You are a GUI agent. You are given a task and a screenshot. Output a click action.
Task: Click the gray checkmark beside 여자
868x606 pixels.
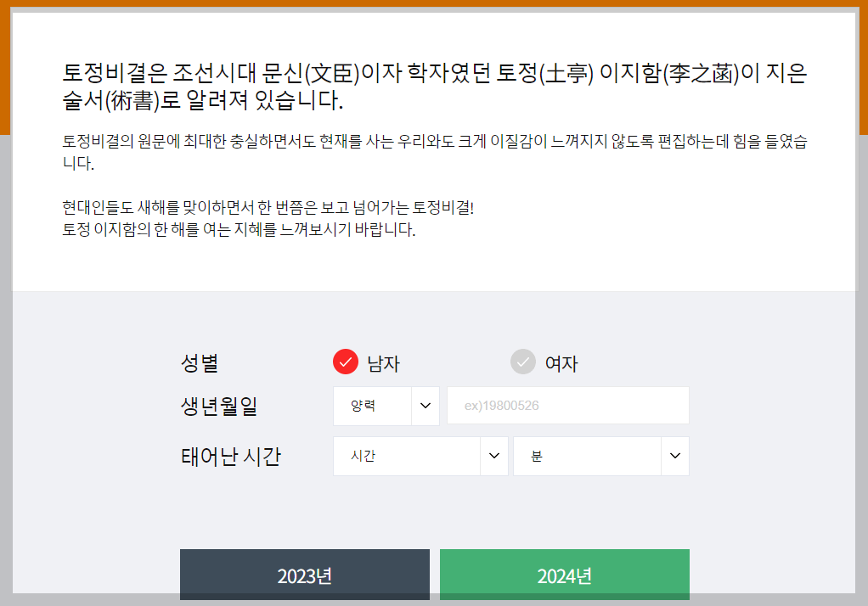[522, 361]
